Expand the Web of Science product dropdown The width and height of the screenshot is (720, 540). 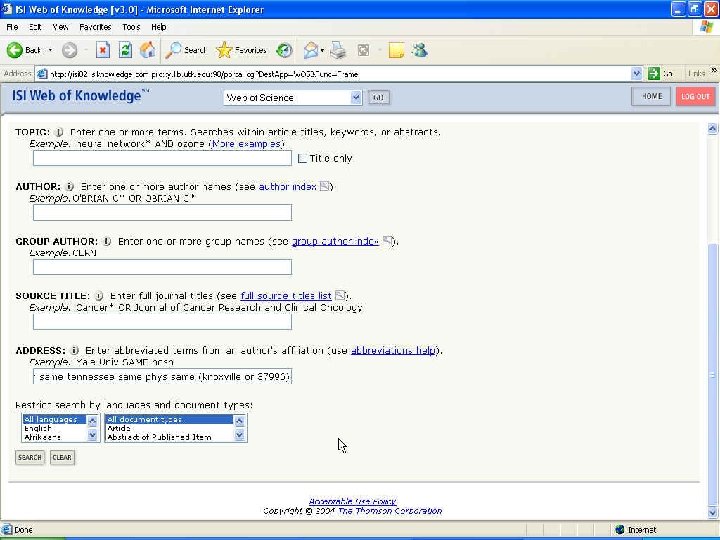pos(356,97)
